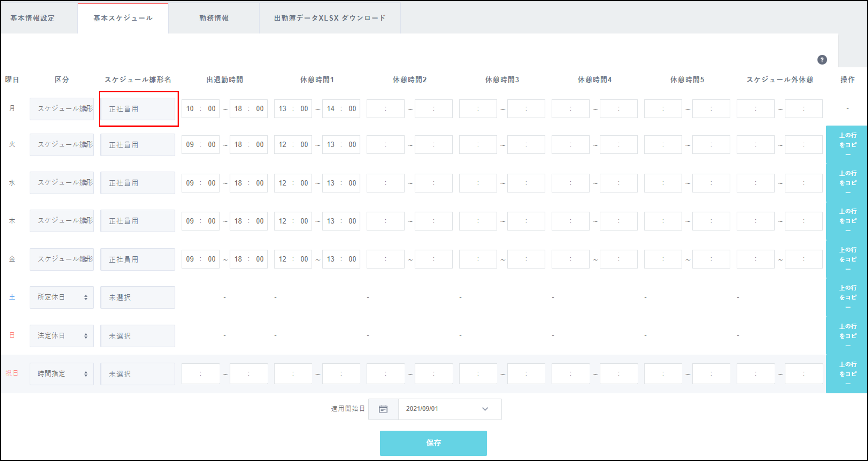The width and height of the screenshot is (868, 461).
Task: Click 上の行をコピー in the 火 row
Action: click(847, 144)
